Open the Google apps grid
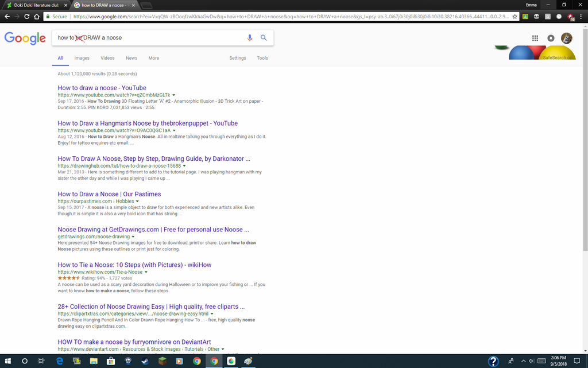This screenshot has width=588, height=368. [x=535, y=38]
